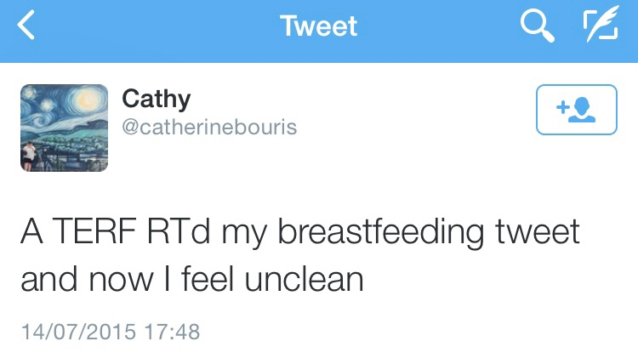The height and width of the screenshot is (364, 638).
Task: Go back using the left arrow
Action: pos(26,28)
